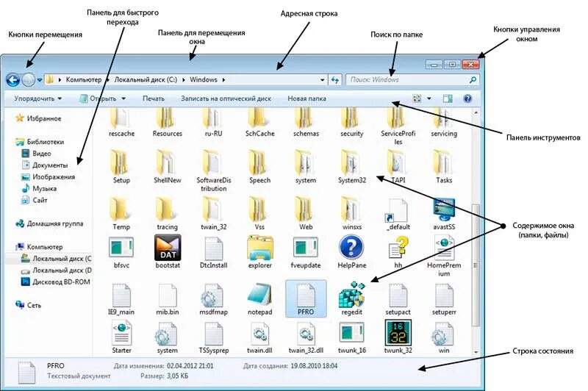
Task: Select the hh help file icon
Action: [x=398, y=252]
